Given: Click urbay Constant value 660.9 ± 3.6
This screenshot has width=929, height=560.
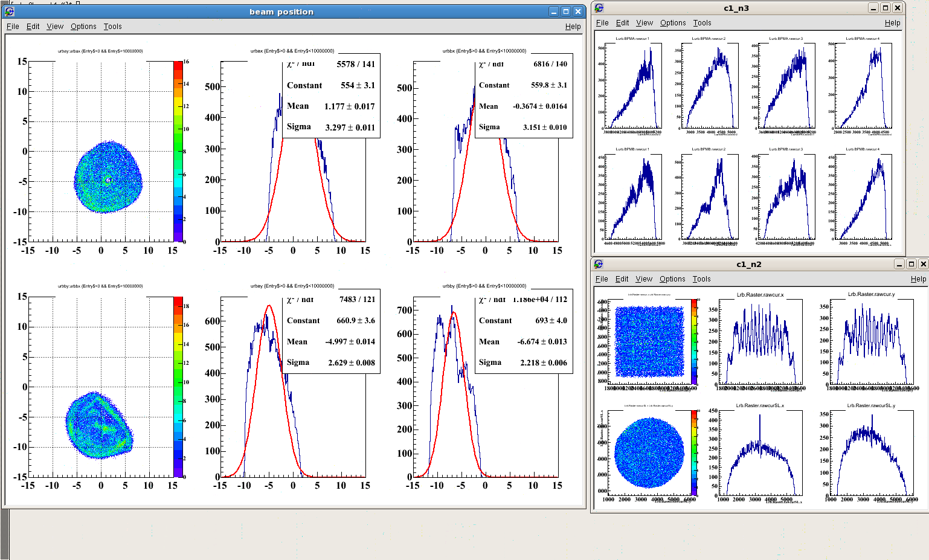Looking at the screenshot, I should (356, 321).
